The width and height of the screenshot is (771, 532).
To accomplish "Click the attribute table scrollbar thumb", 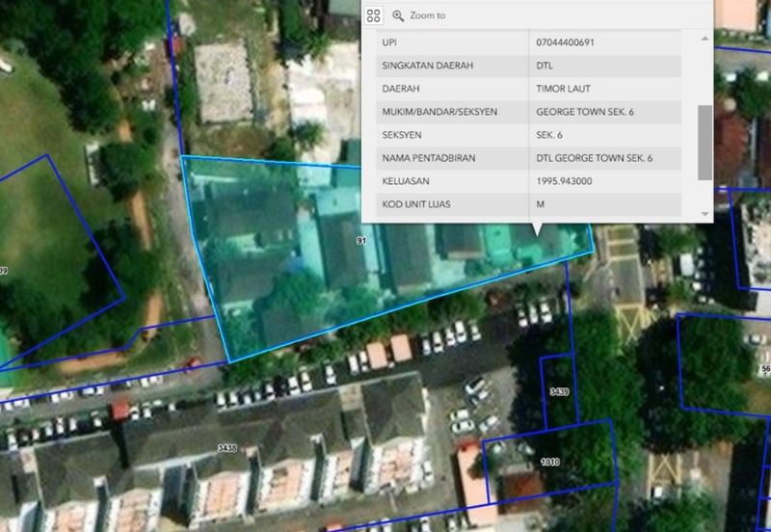I will pos(705,142).
